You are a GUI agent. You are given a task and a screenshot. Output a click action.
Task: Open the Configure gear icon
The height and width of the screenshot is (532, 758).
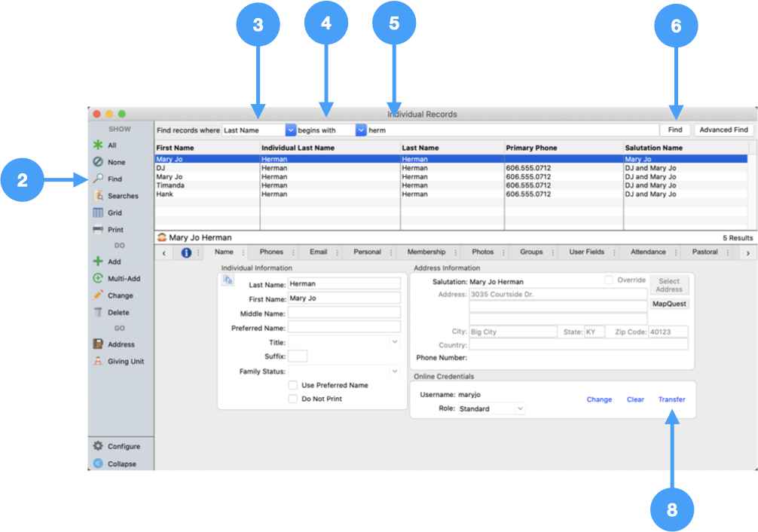[98, 446]
